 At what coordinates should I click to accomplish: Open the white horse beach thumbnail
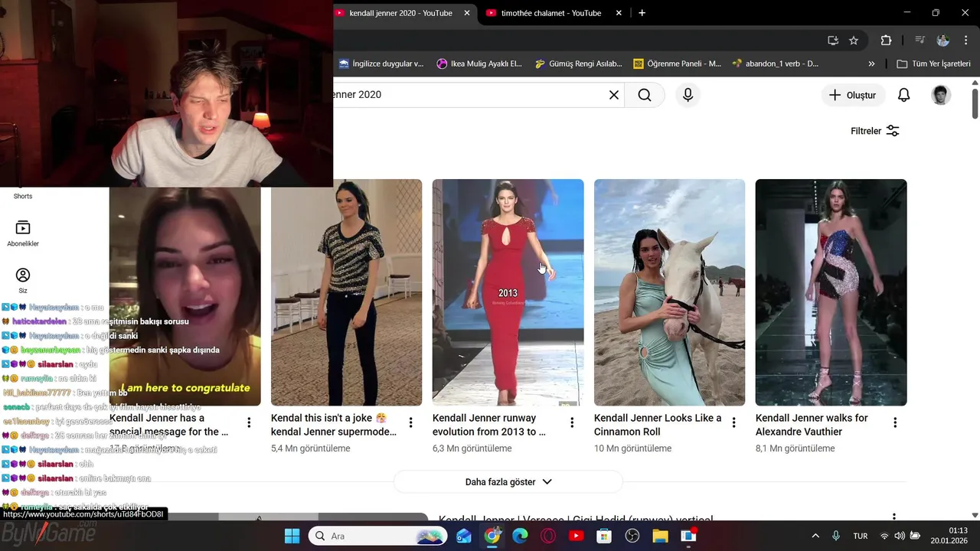(x=669, y=292)
